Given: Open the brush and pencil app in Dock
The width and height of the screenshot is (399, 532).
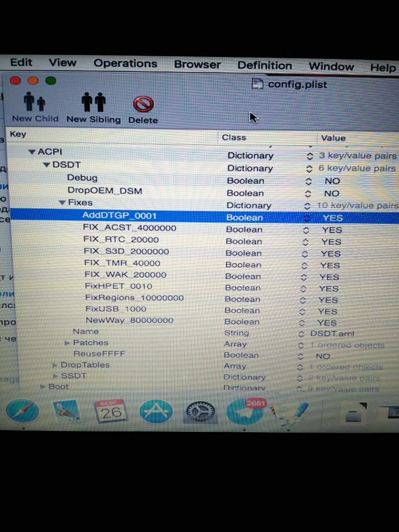Looking at the screenshot, I should coord(290,414).
